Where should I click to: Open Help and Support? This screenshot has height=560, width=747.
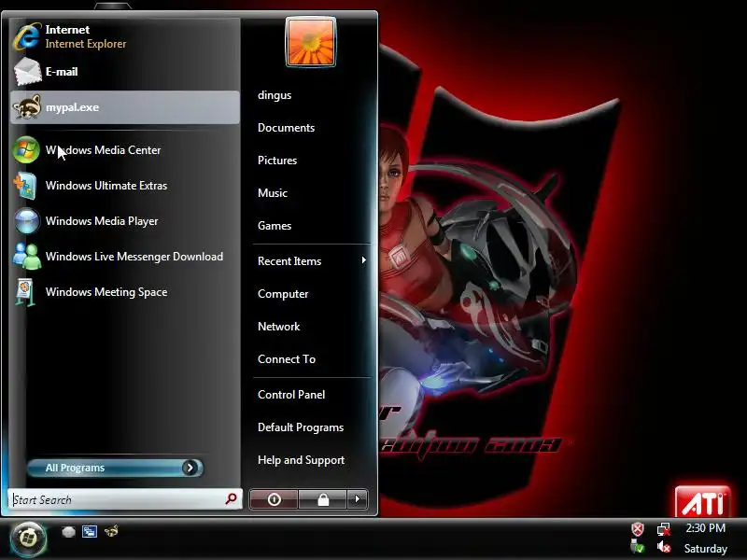[301, 460]
